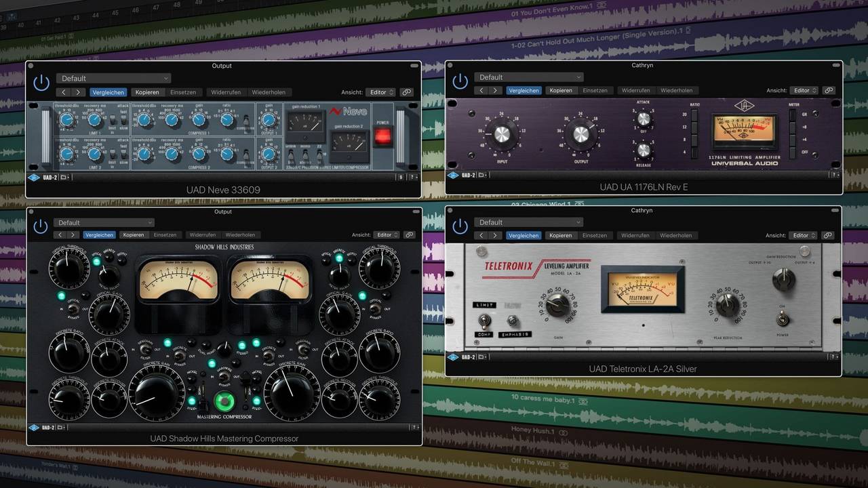The height and width of the screenshot is (488, 868).
Task: Click the help question mark in the Neve 33609 toolbar
Action: tap(413, 177)
